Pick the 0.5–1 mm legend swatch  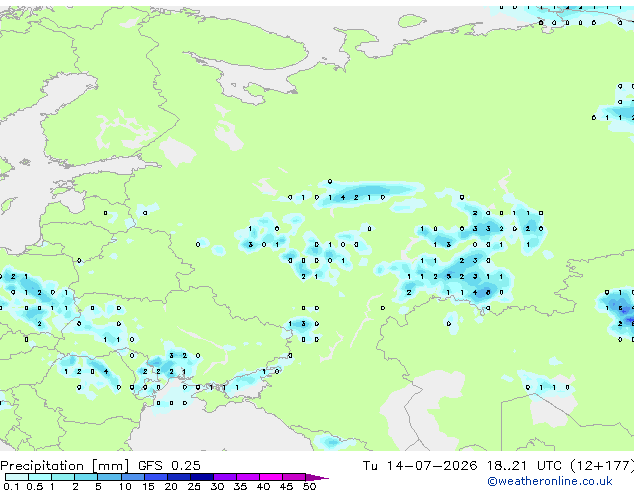point(40,477)
